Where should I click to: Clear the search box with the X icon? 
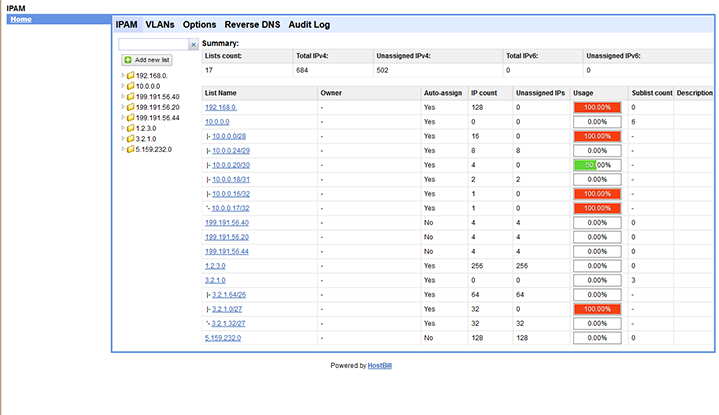194,44
